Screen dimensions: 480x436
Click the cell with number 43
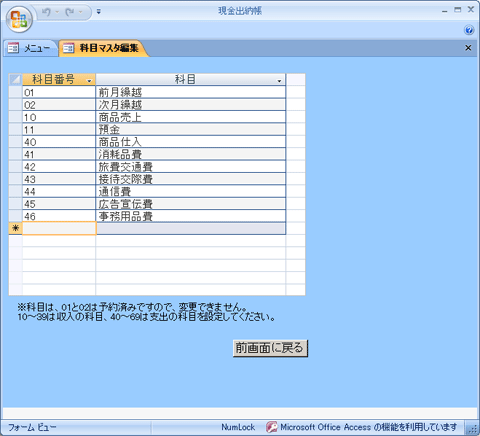pos(59,179)
